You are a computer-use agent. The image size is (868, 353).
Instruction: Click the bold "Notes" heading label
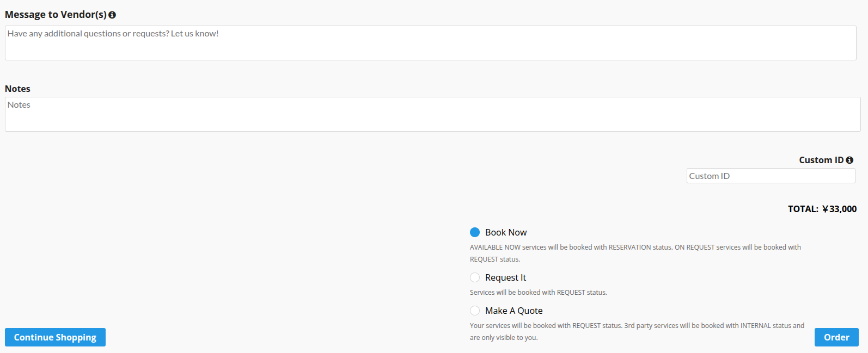click(17, 89)
